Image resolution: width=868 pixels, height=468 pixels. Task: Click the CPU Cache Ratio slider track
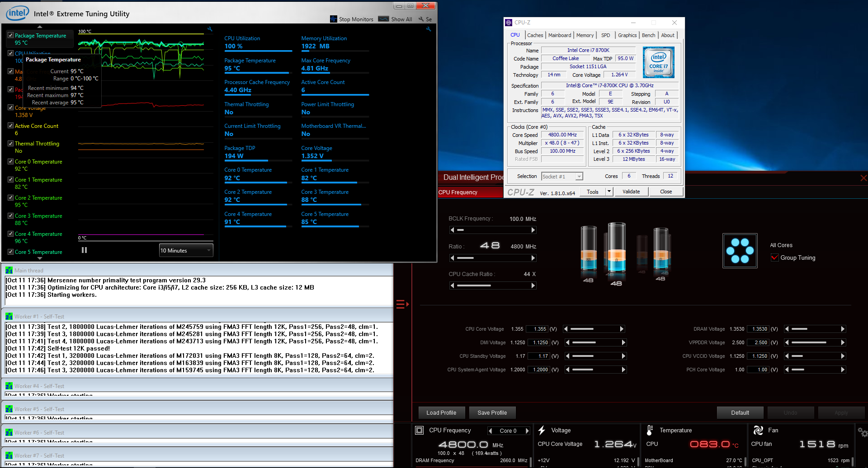tap(493, 285)
